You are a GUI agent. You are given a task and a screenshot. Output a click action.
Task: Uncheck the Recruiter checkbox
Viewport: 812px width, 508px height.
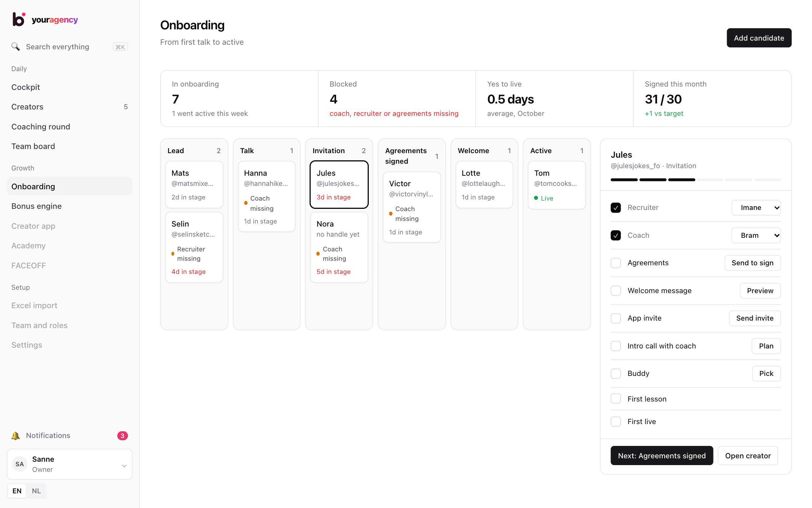(616, 208)
